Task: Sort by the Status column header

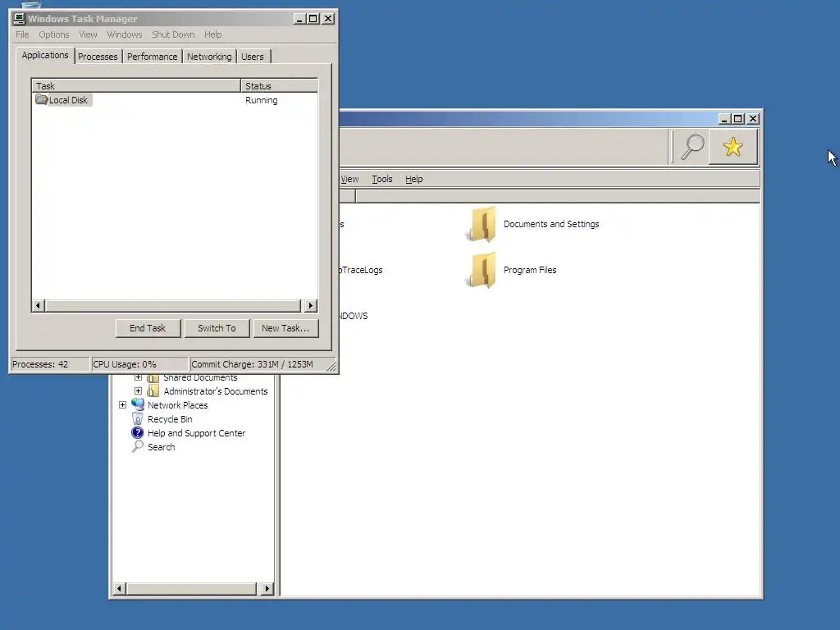Action: (279, 85)
